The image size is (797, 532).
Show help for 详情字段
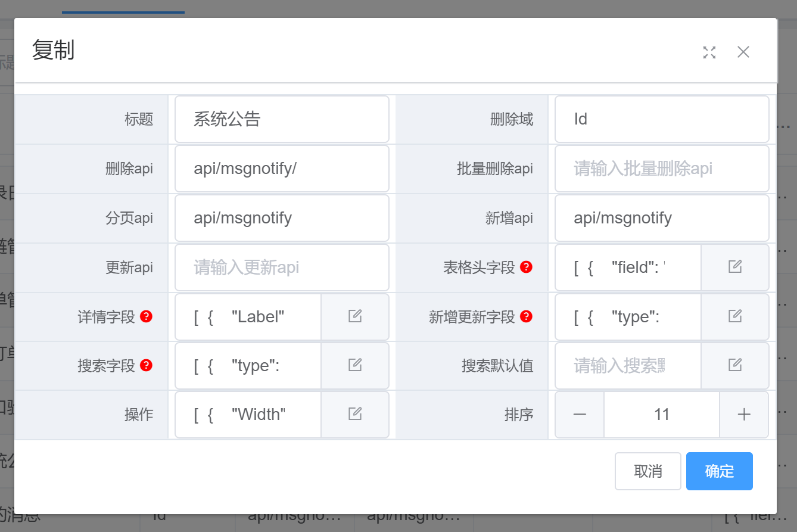click(x=146, y=316)
